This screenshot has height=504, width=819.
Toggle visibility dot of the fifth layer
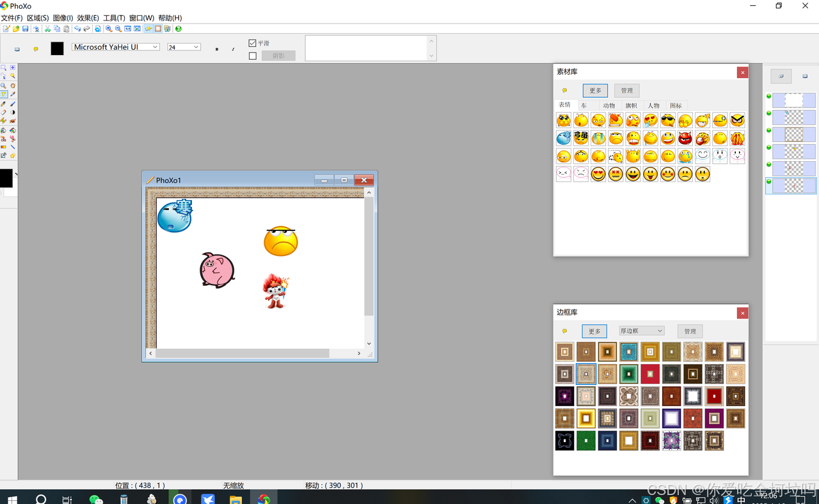pos(768,165)
